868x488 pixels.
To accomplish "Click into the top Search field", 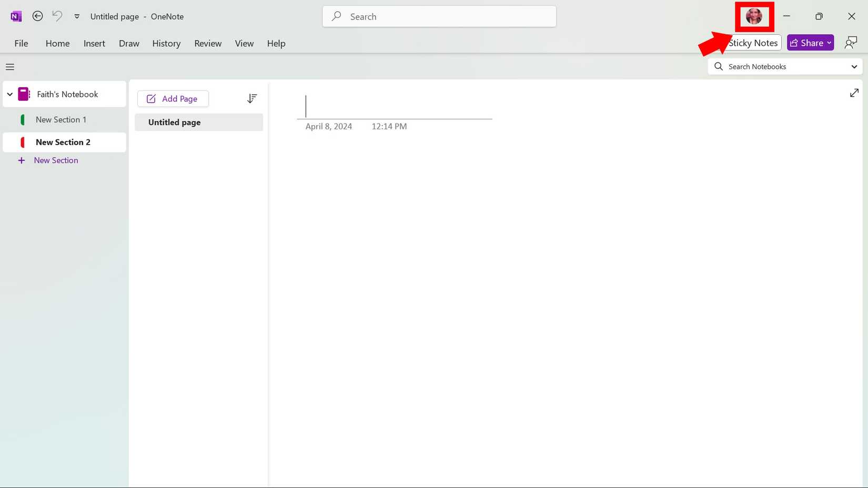I will 439,16.
